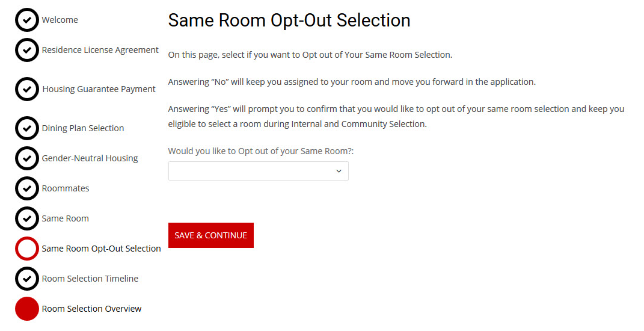This screenshot has height=331, width=644.
Task: Select the Room Selection Timeline step
Action: tap(90, 279)
